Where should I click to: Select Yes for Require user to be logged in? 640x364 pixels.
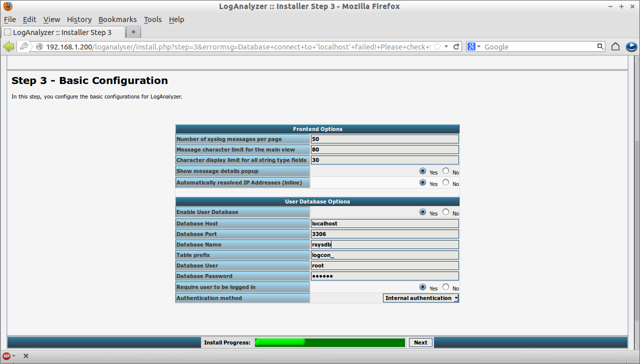click(422, 287)
